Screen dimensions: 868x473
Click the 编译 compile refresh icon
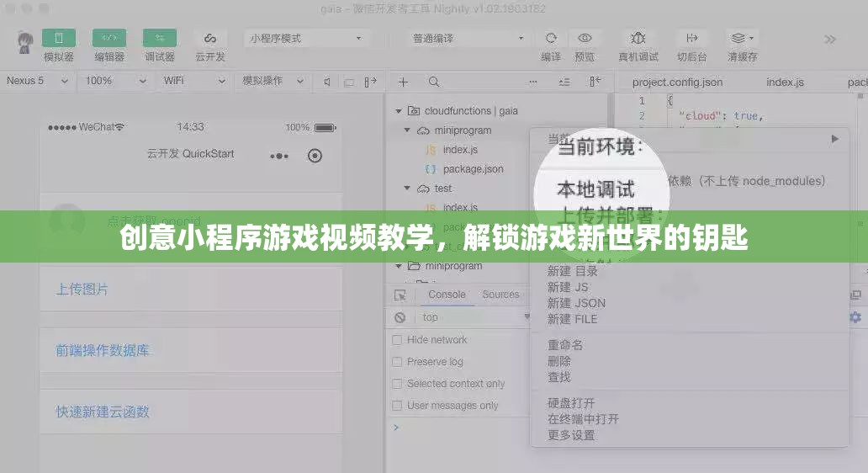point(551,38)
